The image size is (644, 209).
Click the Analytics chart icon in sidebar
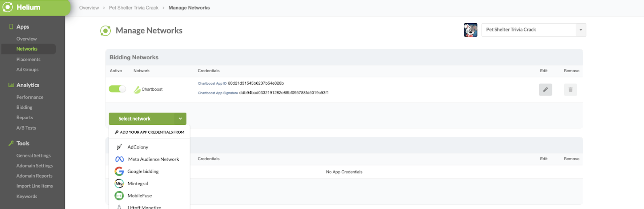[x=11, y=85]
